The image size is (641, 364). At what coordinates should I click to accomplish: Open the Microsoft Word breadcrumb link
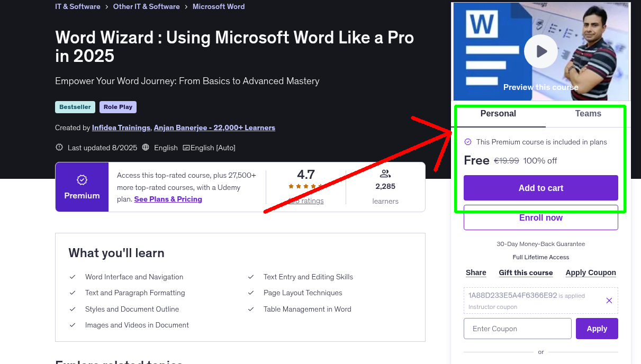[x=219, y=6]
